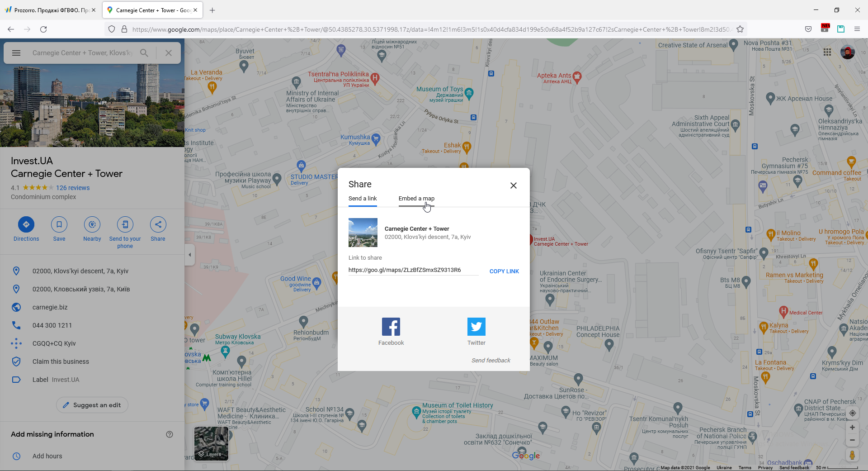This screenshot has height=471, width=868.
Task: Go back with browser back arrow
Action: [x=11, y=29]
